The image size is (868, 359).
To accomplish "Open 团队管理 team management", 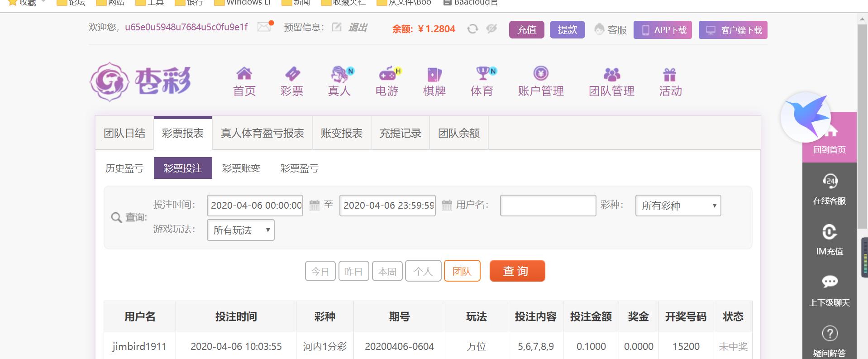I will point(611,82).
